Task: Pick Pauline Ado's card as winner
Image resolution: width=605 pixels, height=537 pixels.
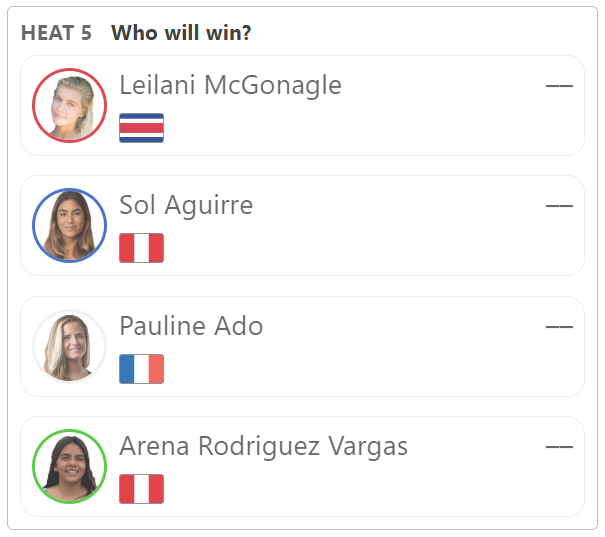Action: 302,346
